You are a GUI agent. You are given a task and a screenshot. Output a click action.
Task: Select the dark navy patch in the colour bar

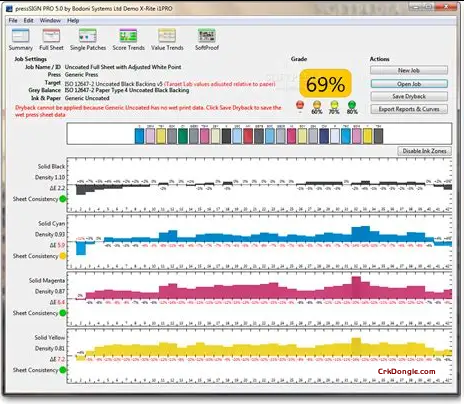pyautogui.click(x=324, y=136)
